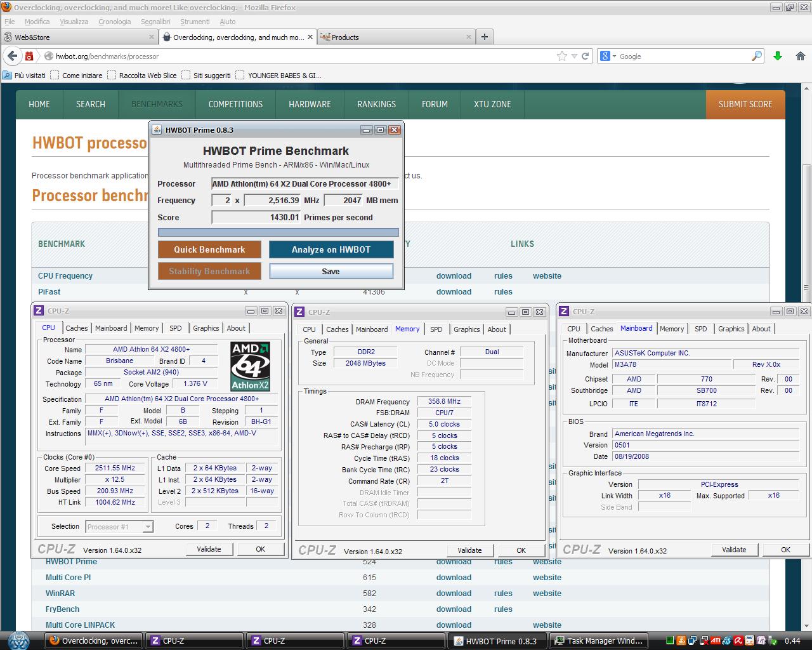Close the Overclocking browser tab
The height and width of the screenshot is (650, 812).
tap(310, 37)
